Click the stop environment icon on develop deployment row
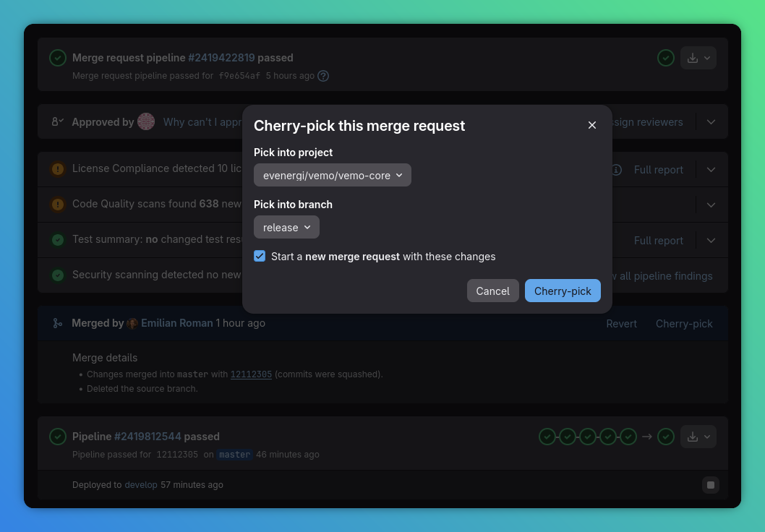Image resolution: width=765 pixels, height=532 pixels. coord(711,485)
